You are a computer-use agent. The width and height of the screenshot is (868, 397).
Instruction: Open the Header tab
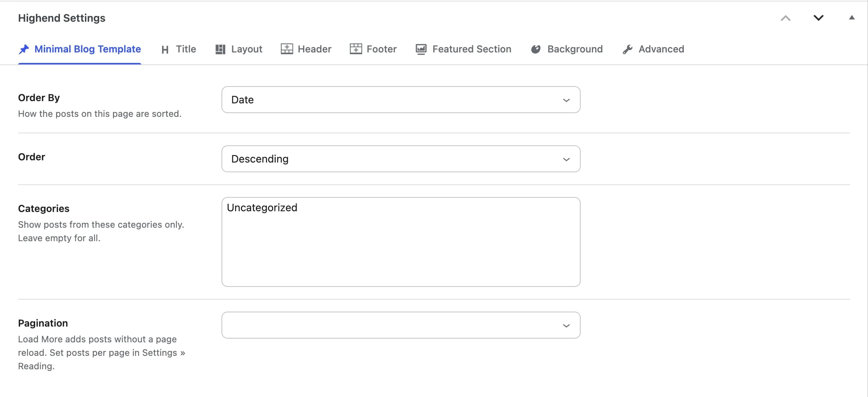coord(306,49)
